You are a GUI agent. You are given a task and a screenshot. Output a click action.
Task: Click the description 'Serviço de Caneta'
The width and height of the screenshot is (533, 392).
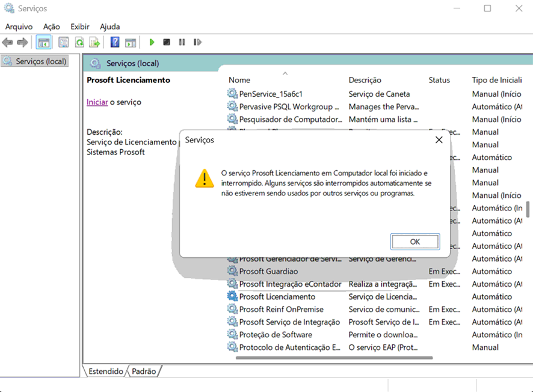[x=379, y=94]
